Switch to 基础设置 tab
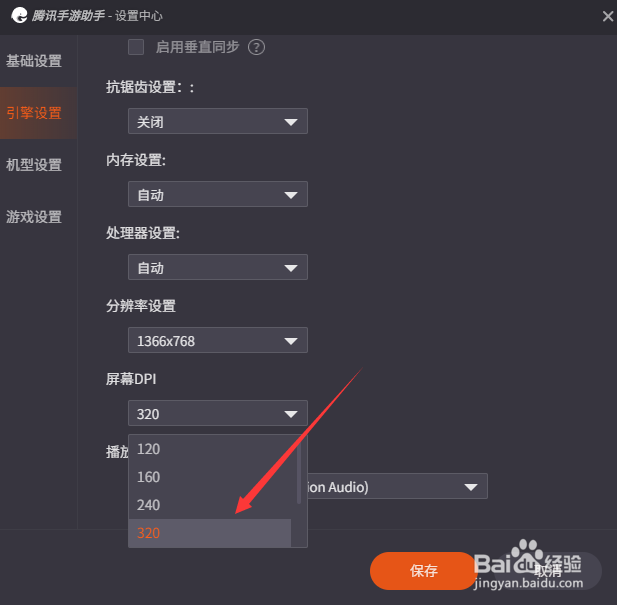Screen dimensions: 617x605 34,61
